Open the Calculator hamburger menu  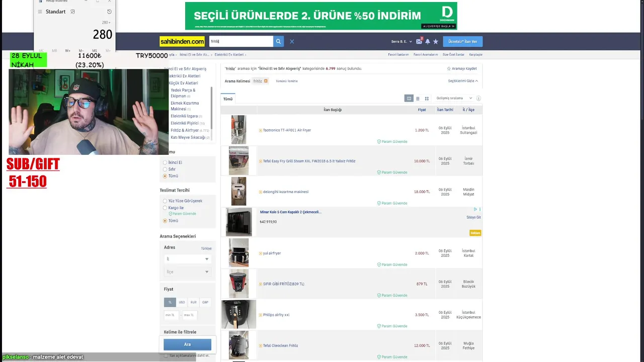click(40, 12)
